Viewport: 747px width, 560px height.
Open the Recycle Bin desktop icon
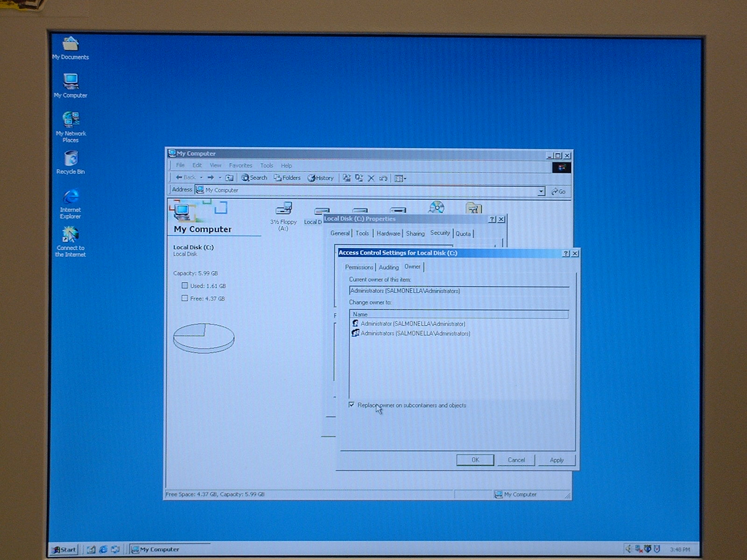click(70, 159)
